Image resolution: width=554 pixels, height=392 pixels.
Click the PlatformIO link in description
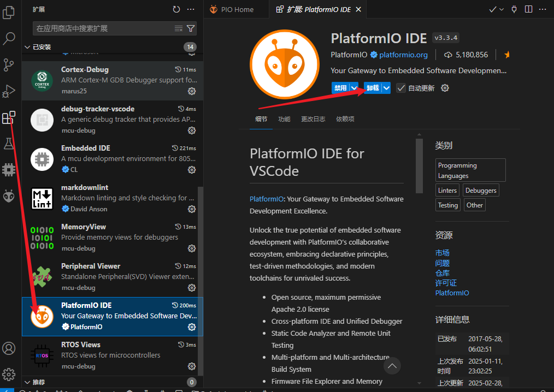[x=267, y=199]
